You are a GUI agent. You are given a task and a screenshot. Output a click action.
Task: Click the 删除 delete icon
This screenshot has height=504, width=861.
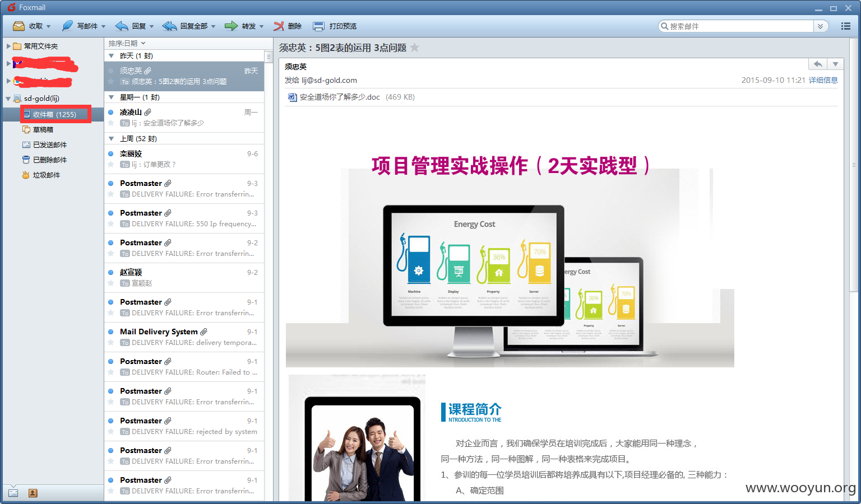(279, 26)
